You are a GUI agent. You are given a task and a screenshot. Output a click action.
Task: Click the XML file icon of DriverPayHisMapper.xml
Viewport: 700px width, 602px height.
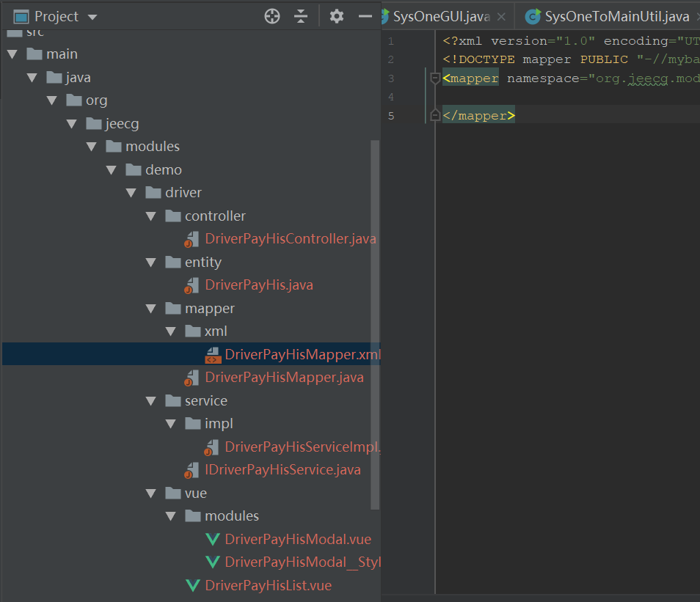[x=213, y=355]
